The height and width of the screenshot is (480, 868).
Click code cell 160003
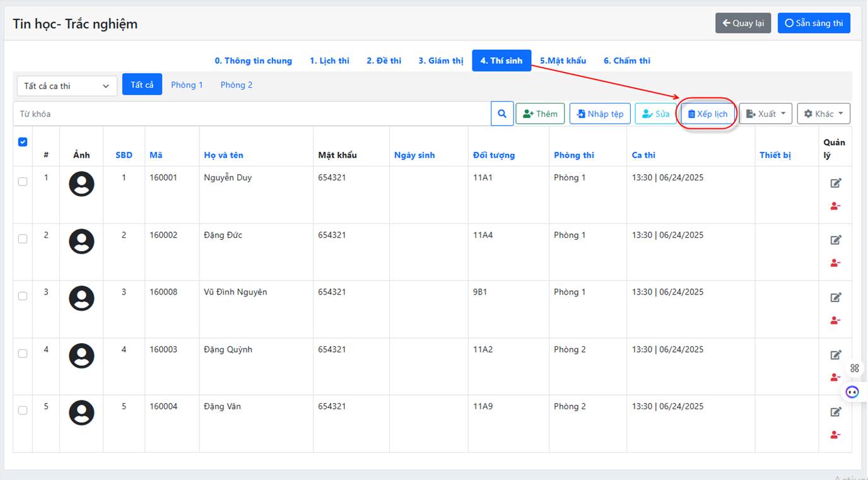(163, 349)
